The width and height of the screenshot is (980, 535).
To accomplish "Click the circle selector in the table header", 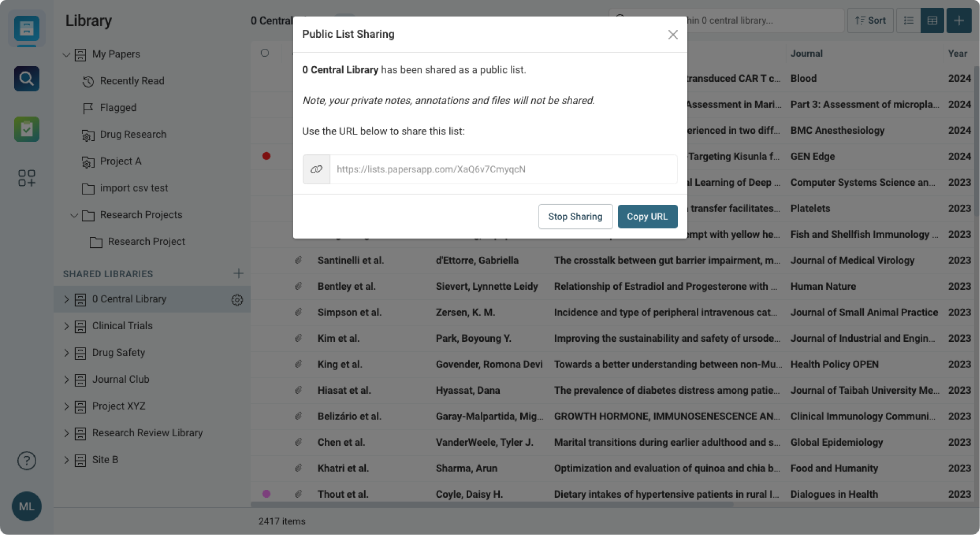I will pos(265,53).
